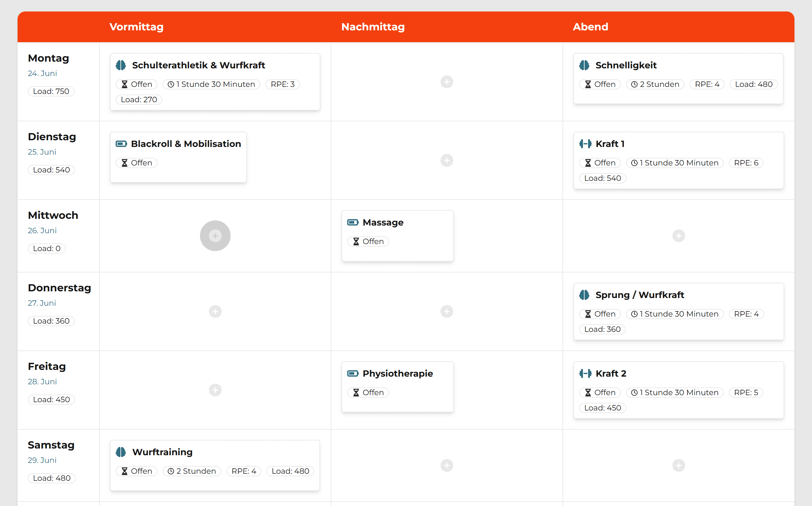The image size is (812, 506).
Task: Switch to the Abend column header
Action: (590, 27)
